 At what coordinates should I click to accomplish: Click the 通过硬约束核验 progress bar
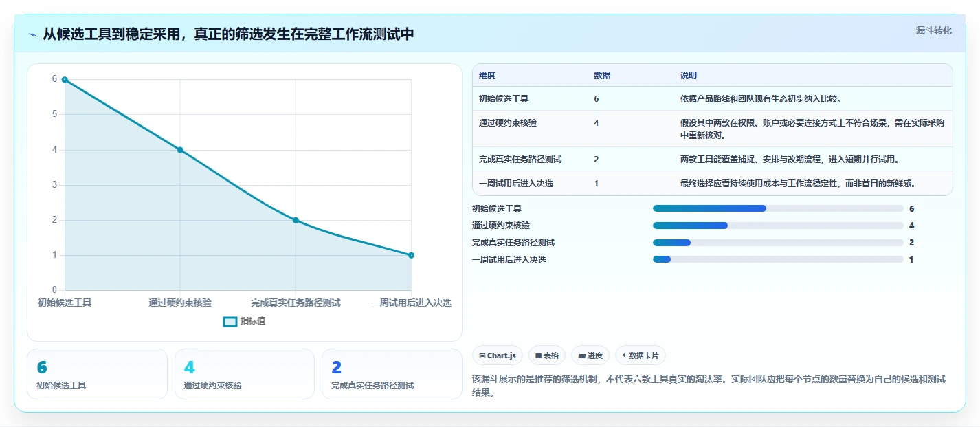click(x=778, y=226)
